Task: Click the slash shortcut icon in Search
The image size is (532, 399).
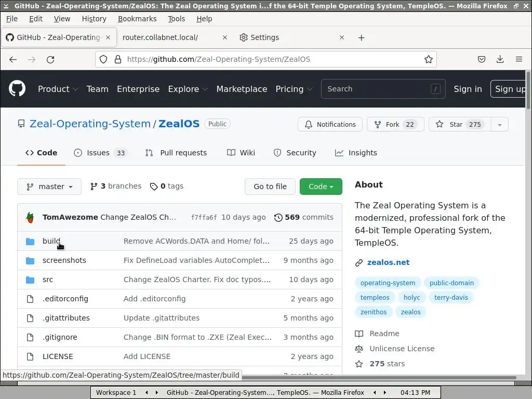Action: pyautogui.click(x=436, y=89)
